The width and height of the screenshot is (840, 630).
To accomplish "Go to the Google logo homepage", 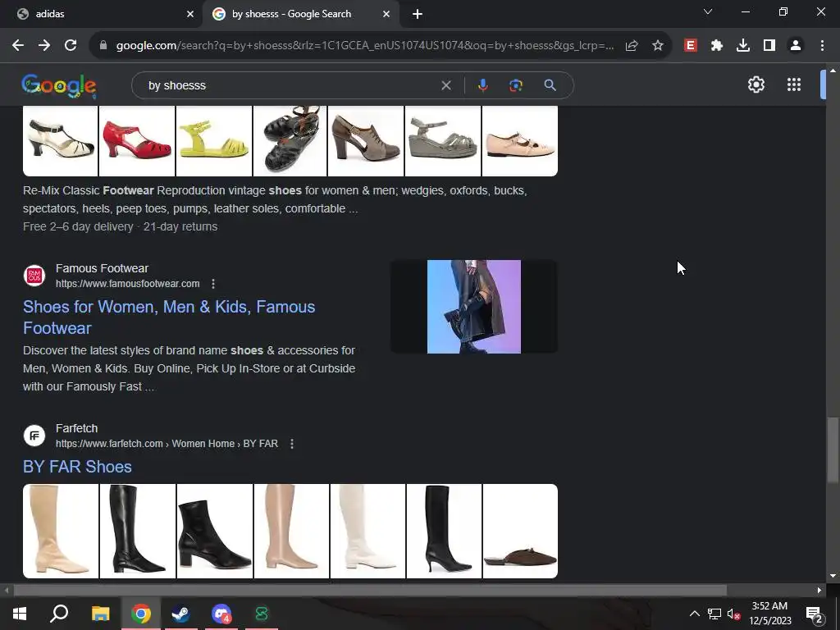I will tap(59, 85).
